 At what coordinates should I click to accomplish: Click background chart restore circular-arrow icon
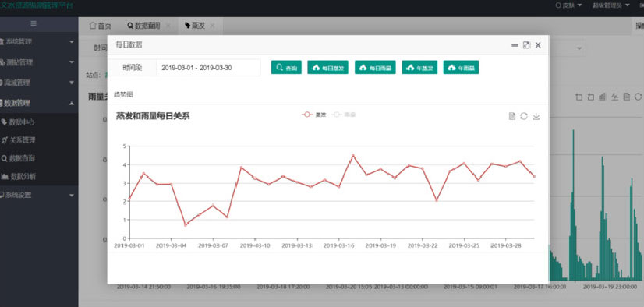[638, 97]
